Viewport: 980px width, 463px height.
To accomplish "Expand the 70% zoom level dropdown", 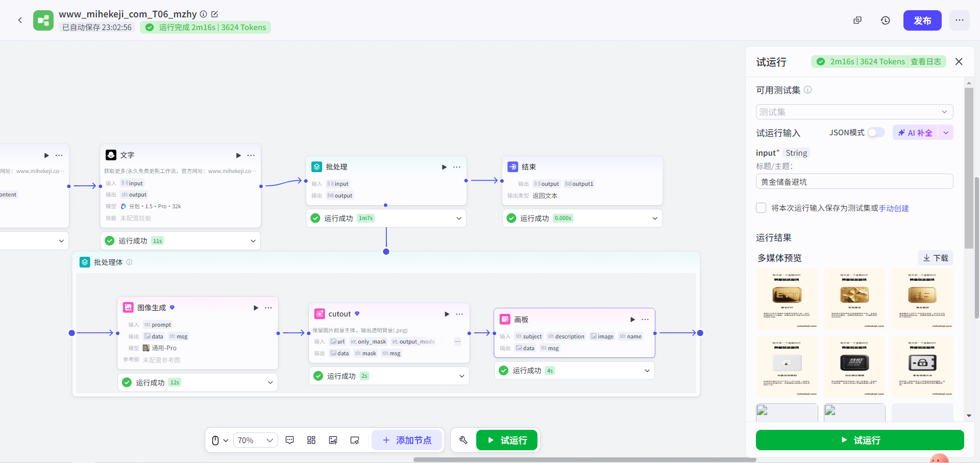I will pos(270,440).
